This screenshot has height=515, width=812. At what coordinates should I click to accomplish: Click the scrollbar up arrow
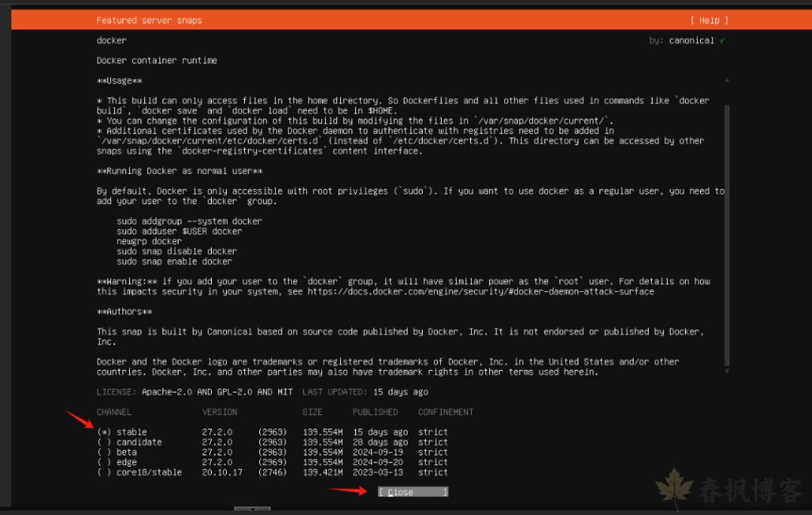[727, 80]
